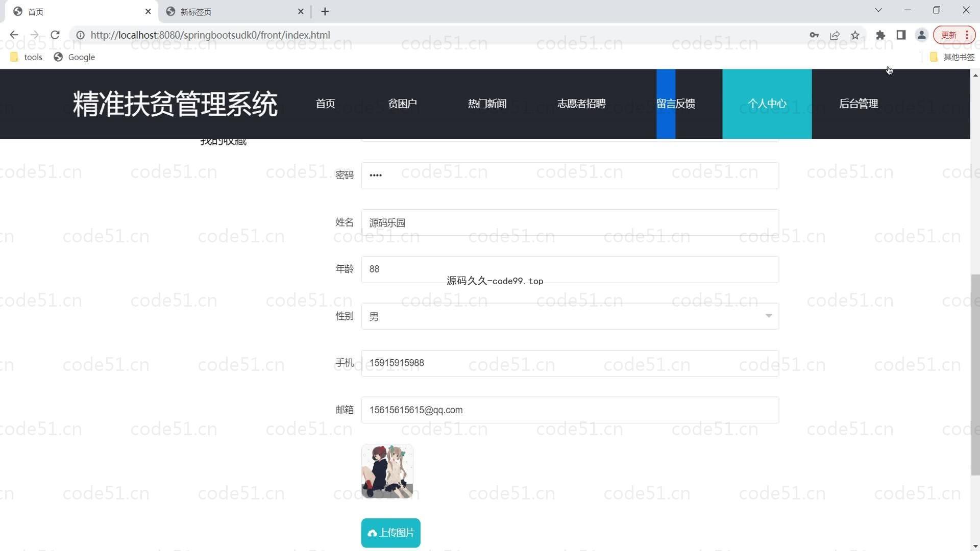Screen dimensions: 980x551
Task: Click the address bar URL
Action: (x=210, y=35)
